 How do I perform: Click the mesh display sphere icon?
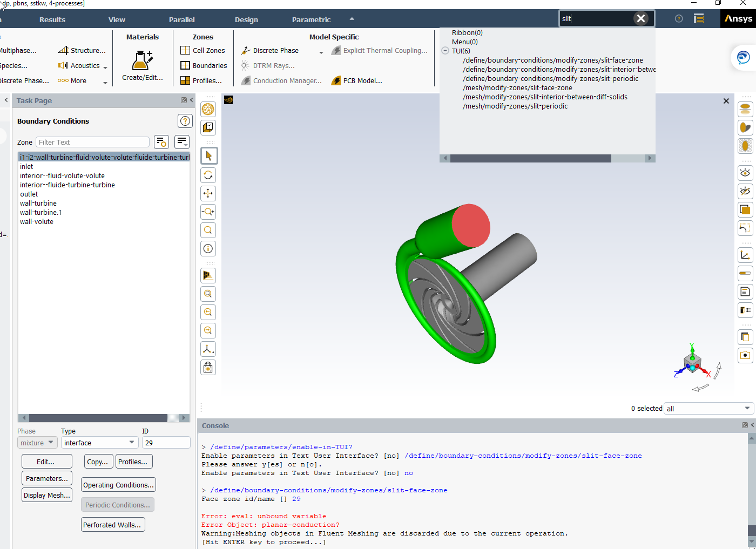point(208,110)
